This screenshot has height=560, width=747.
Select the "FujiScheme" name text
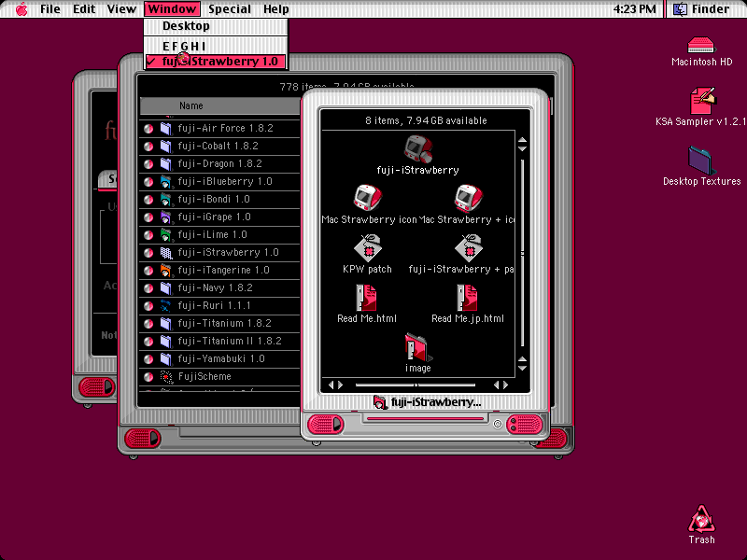point(204,377)
